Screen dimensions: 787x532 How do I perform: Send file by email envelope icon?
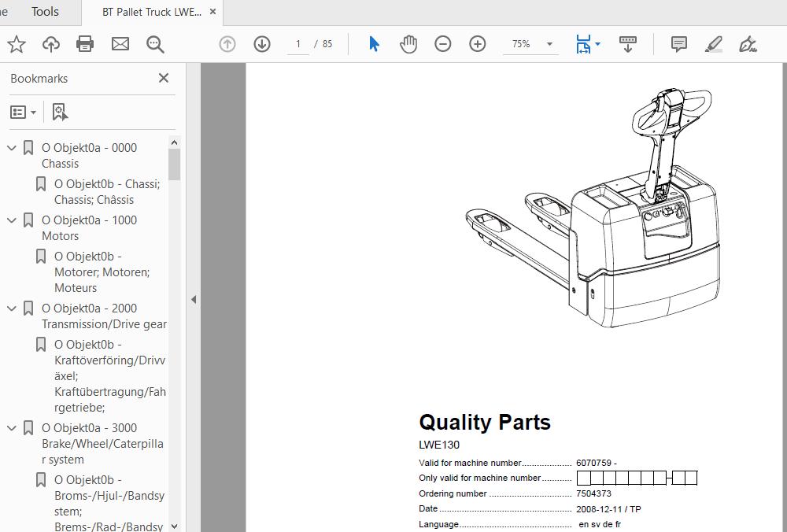point(120,44)
